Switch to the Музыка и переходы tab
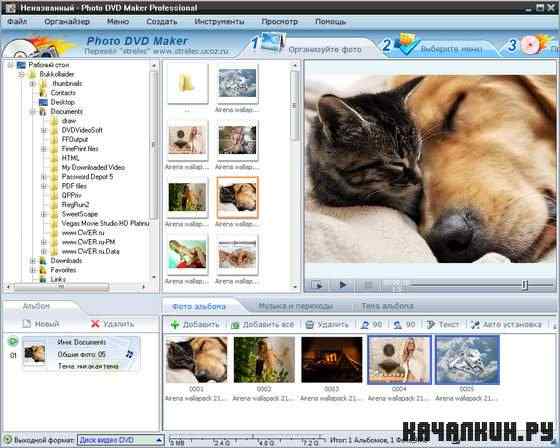This screenshot has height=448, width=560. (x=296, y=306)
